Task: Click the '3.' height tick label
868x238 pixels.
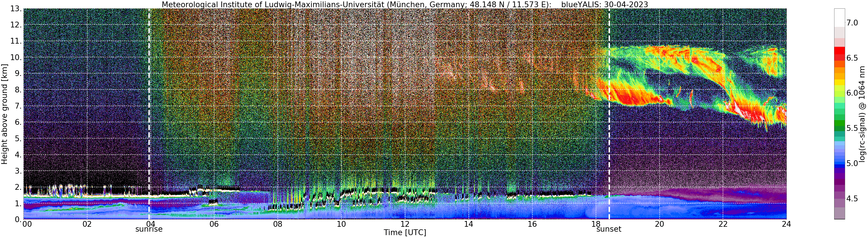Action: 18,171
